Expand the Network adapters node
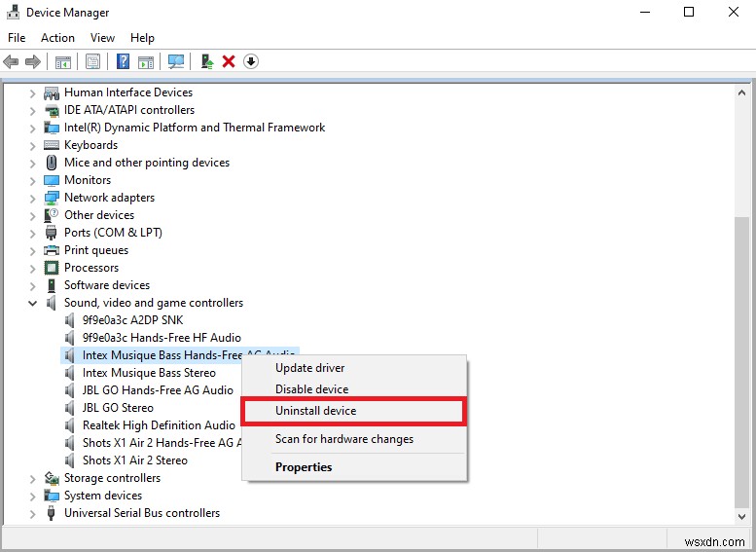 pos(32,199)
